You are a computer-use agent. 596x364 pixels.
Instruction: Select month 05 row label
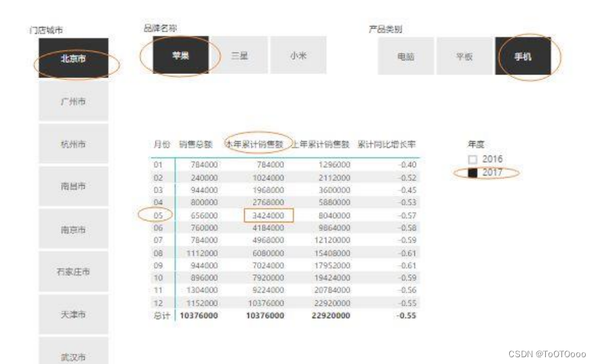point(158,216)
